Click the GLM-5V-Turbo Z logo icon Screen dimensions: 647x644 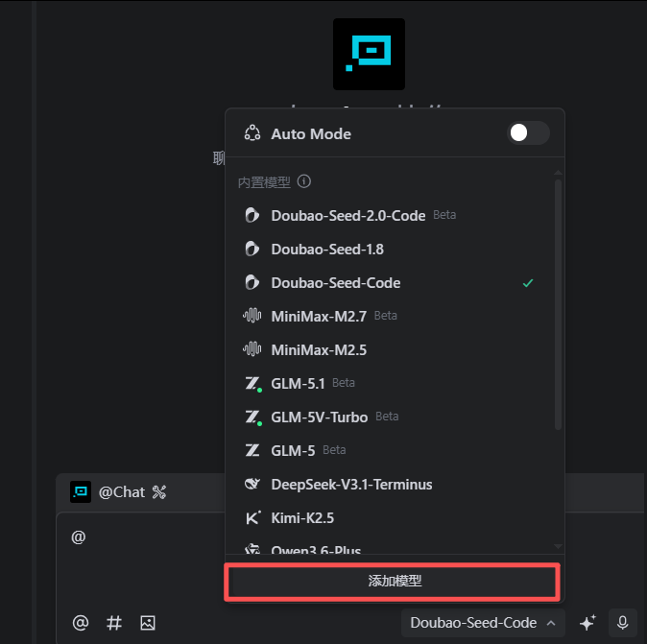252,417
